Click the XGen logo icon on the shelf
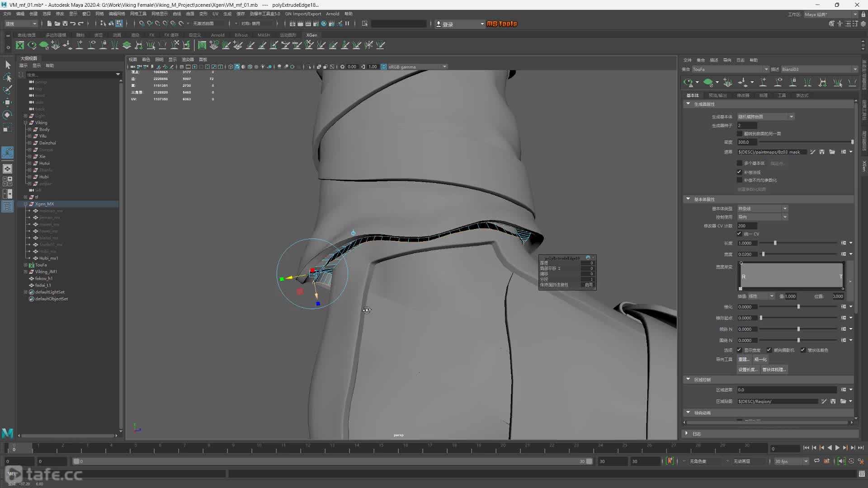 (x=20, y=45)
